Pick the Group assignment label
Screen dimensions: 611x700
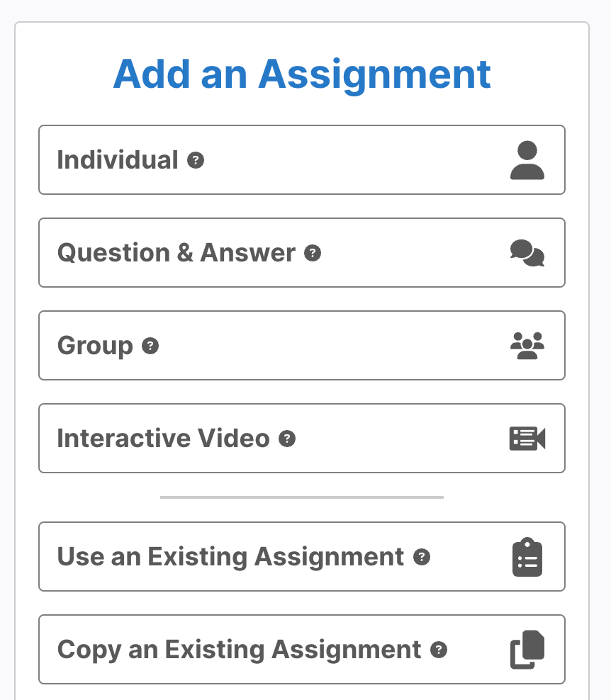(x=95, y=346)
